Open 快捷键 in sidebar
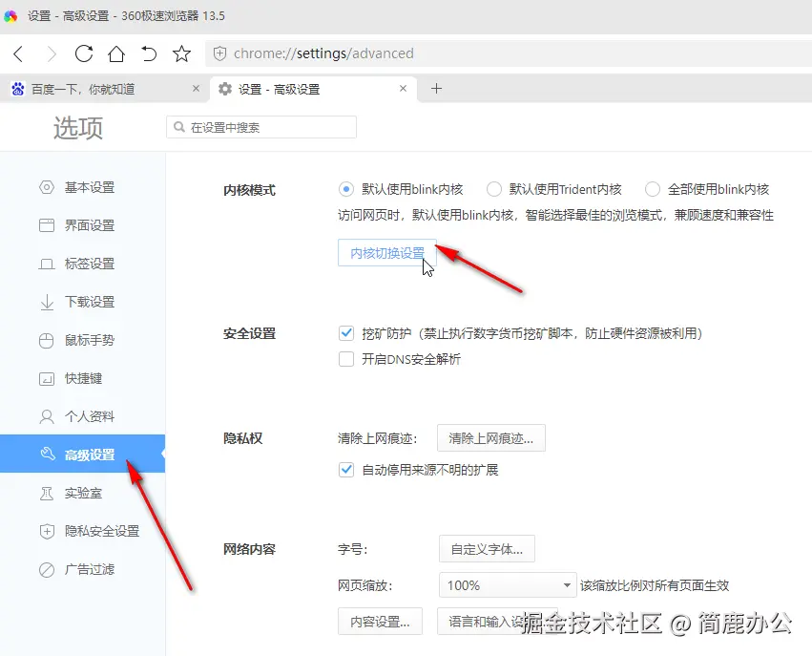This screenshot has height=656, width=812. click(82, 378)
